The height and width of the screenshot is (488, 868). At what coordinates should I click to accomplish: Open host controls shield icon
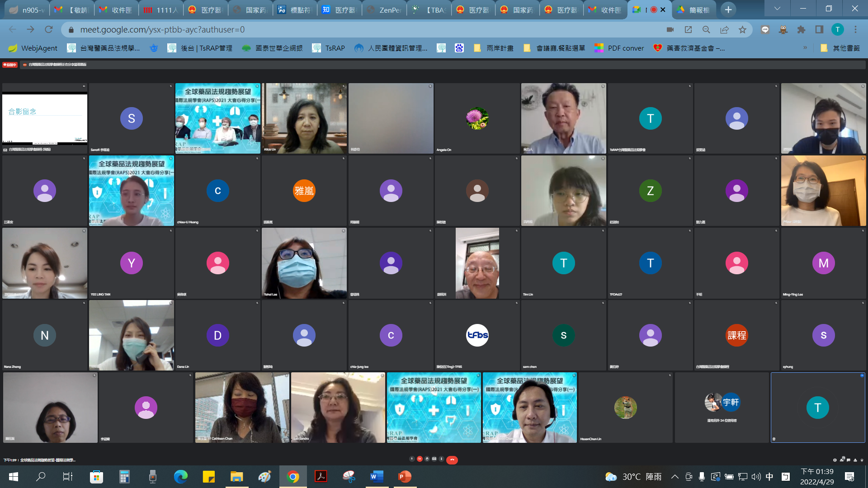point(862,460)
